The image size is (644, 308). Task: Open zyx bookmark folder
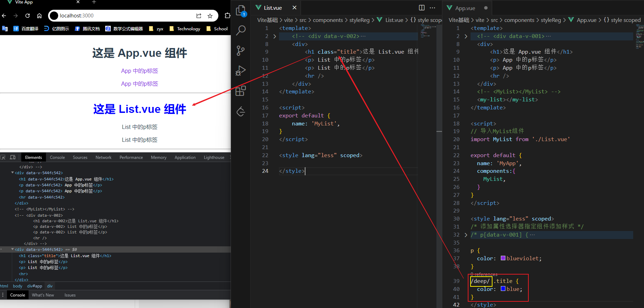click(156, 29)
